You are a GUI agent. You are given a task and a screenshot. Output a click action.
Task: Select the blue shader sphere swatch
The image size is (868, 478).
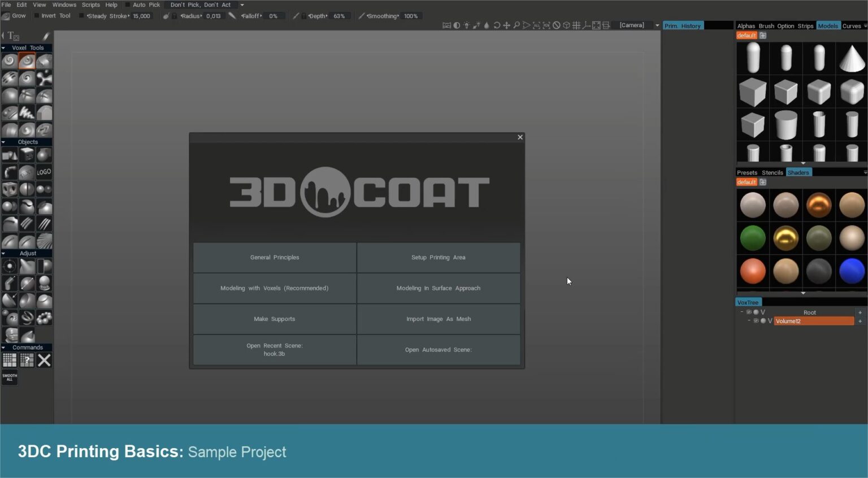[852, 271]
